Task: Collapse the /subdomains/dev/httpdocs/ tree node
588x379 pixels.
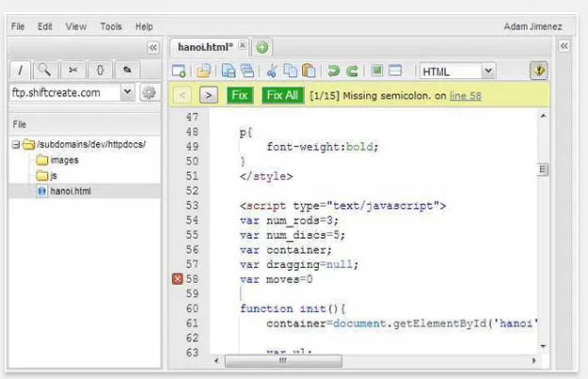Action: point(16,144)
